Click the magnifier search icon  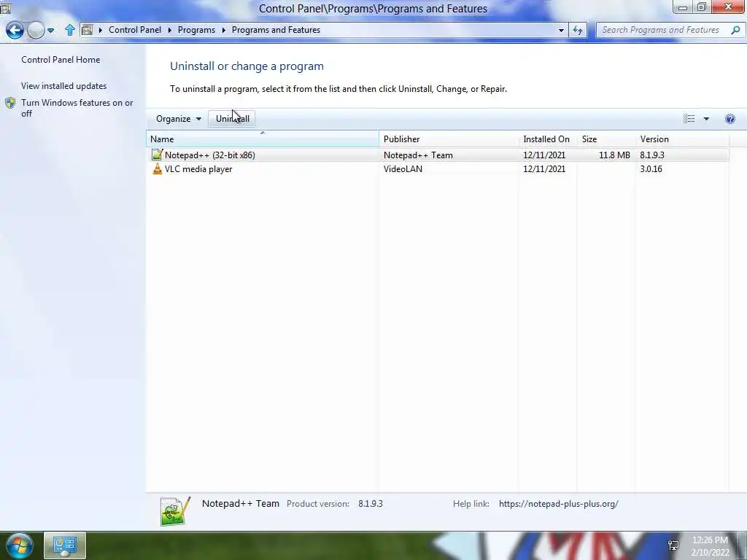735,30
